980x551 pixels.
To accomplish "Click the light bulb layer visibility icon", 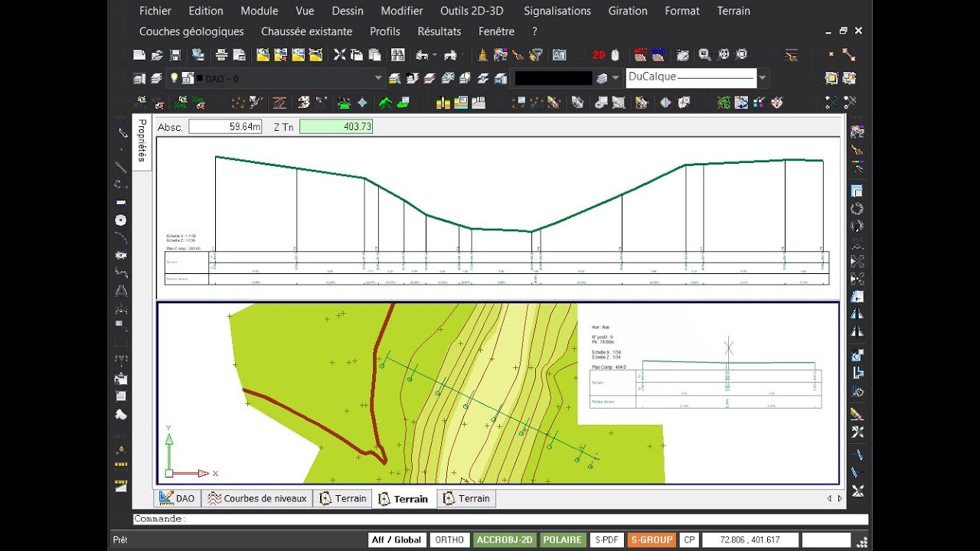I will coord(174,77).
